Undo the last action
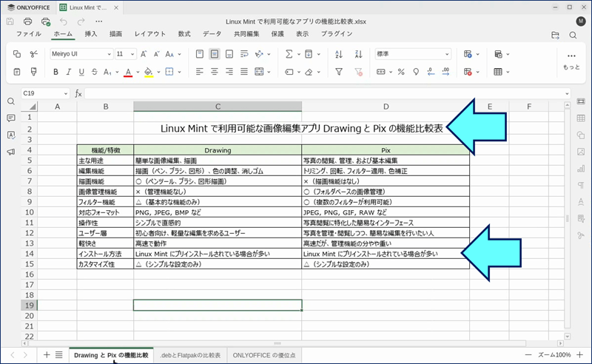 tap(64, 21)
